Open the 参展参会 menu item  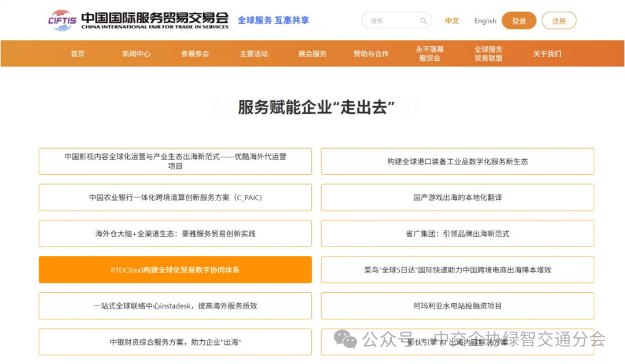(x=195, y=54)
